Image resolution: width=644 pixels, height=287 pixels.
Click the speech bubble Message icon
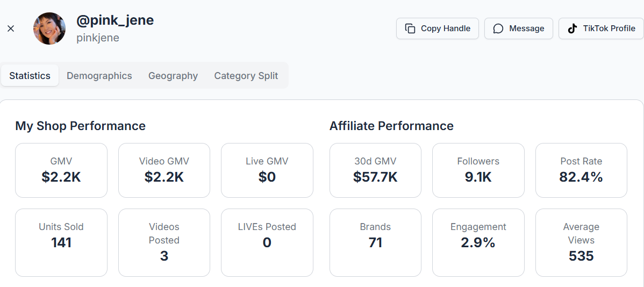[498, 28]
